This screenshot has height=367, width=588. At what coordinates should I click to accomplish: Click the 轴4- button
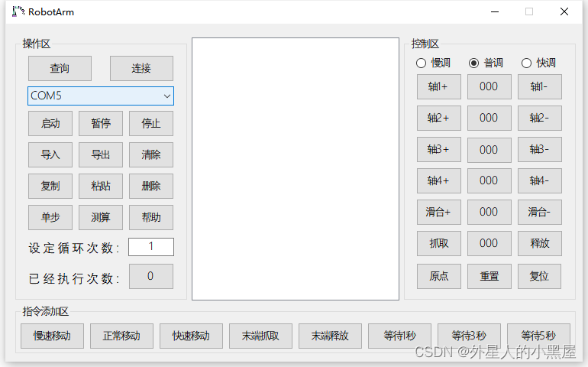coord(540,180)
